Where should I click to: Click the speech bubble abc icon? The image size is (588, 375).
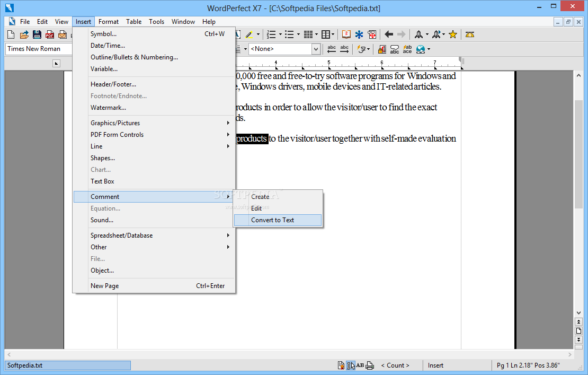coord(395,49)
